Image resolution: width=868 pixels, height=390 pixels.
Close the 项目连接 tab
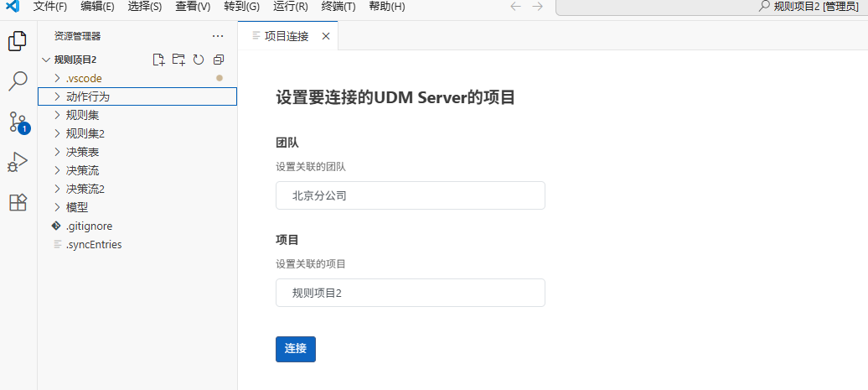[x=326, y=36]
